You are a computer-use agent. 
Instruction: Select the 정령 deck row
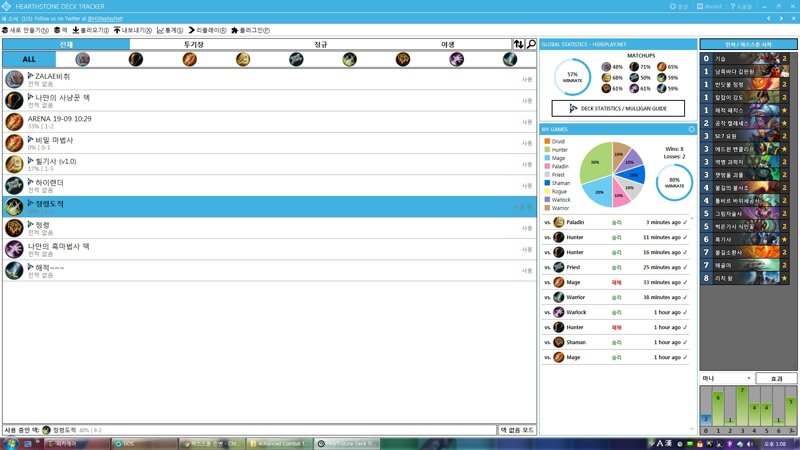[x=269, y=228]
